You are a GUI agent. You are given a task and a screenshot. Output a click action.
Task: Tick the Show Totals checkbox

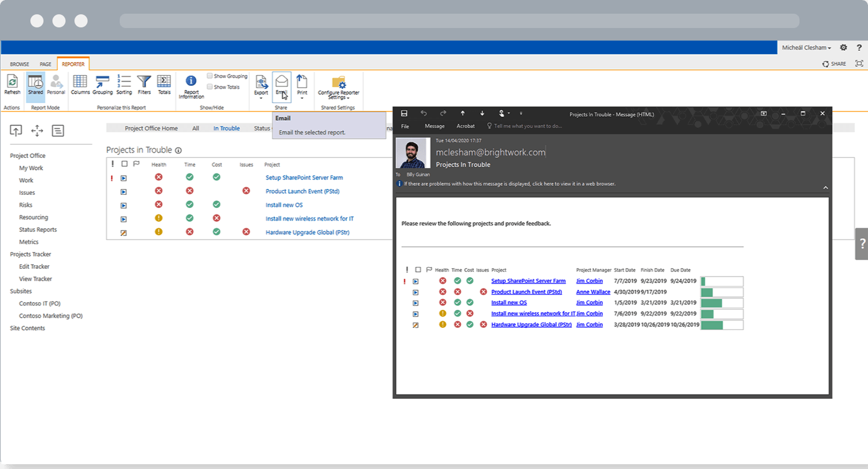[210, 87]
